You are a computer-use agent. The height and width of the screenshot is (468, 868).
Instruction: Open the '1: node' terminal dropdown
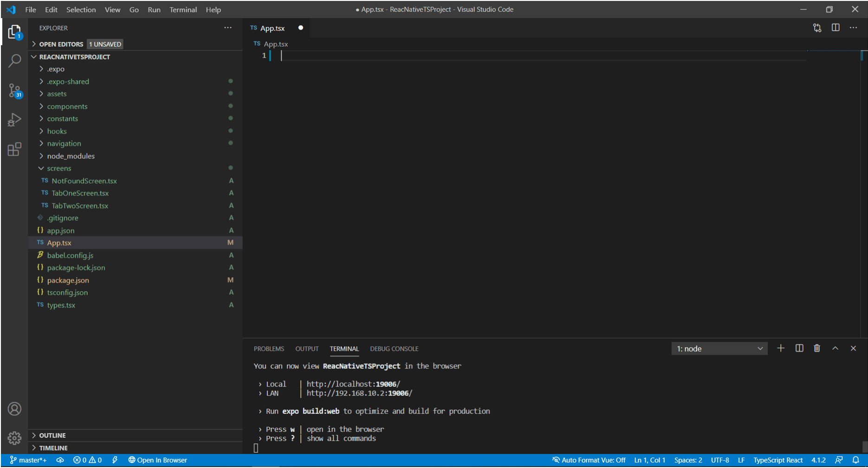[719, 349]
